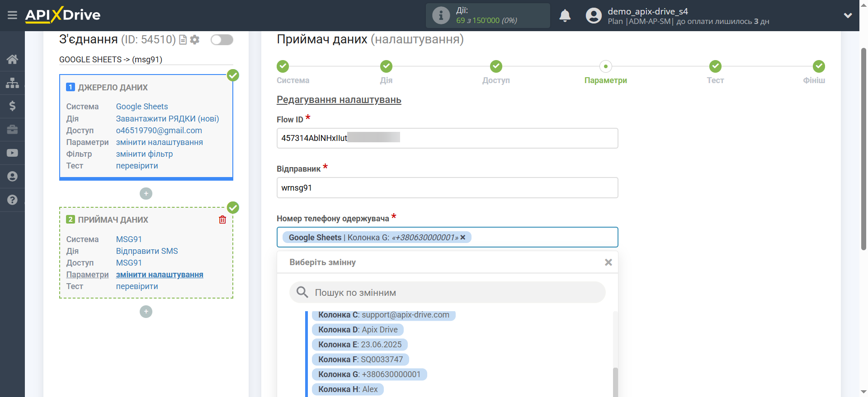Click the page vertical scrollbar
Screen dimensions: 868x397
863,149
